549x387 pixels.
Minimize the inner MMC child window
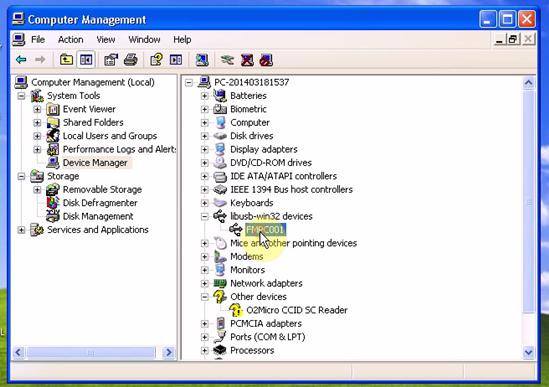pyautogui.click(x=499, y=39)
